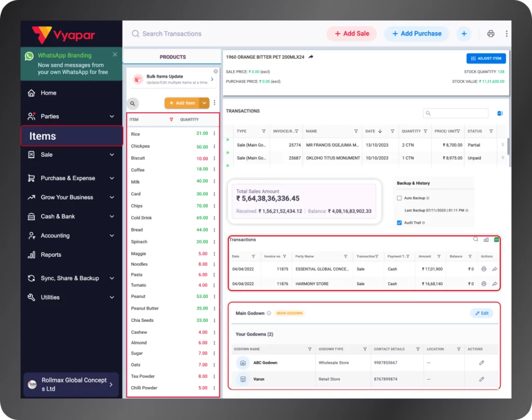
Task: Select the bar chart icon in the Transactions panel
Action: point(486,239)
